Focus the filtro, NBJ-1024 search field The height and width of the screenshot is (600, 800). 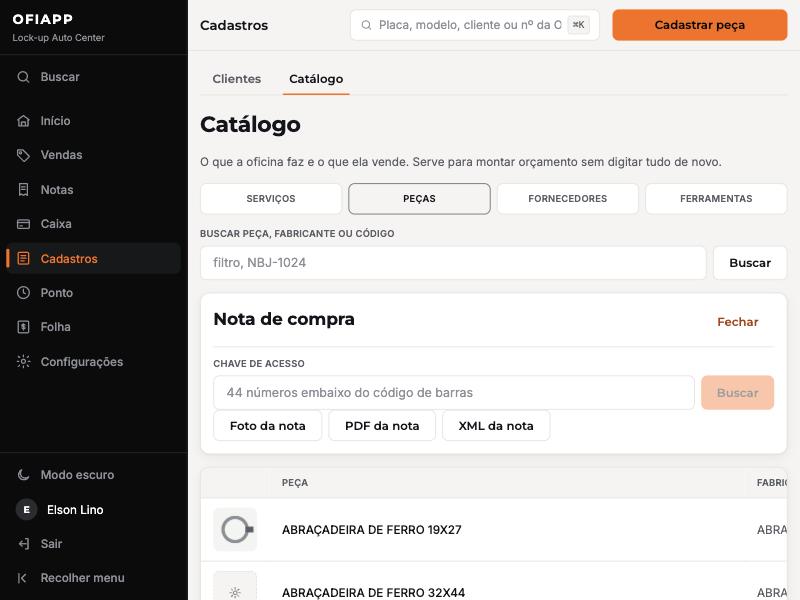pyautogui.click(x=453, y=263)
